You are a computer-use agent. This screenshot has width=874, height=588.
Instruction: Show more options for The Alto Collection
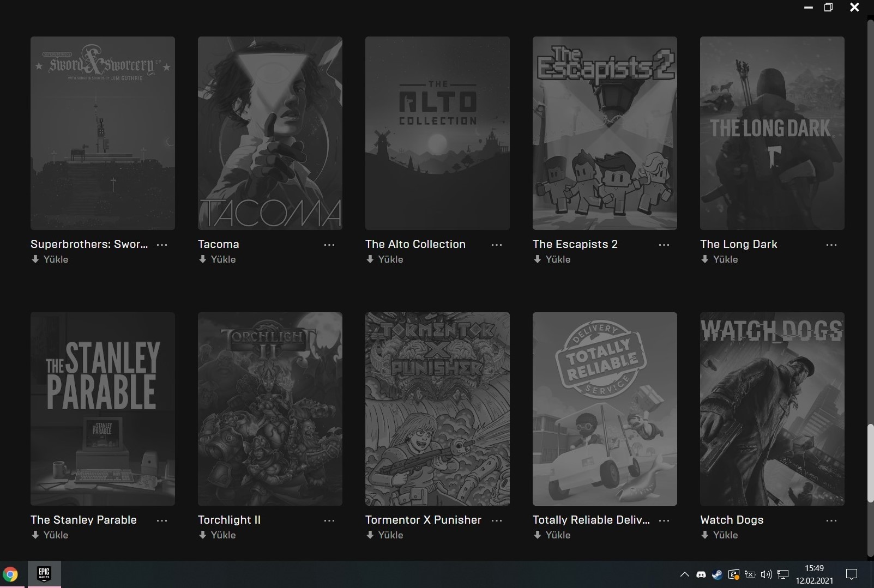(x=497, y=245)
